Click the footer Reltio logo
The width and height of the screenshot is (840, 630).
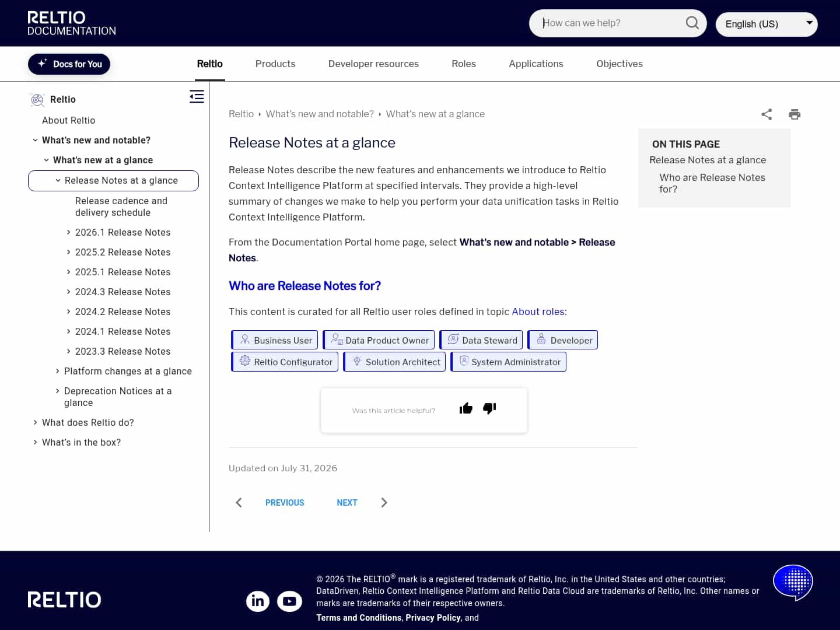click(64, 600)
